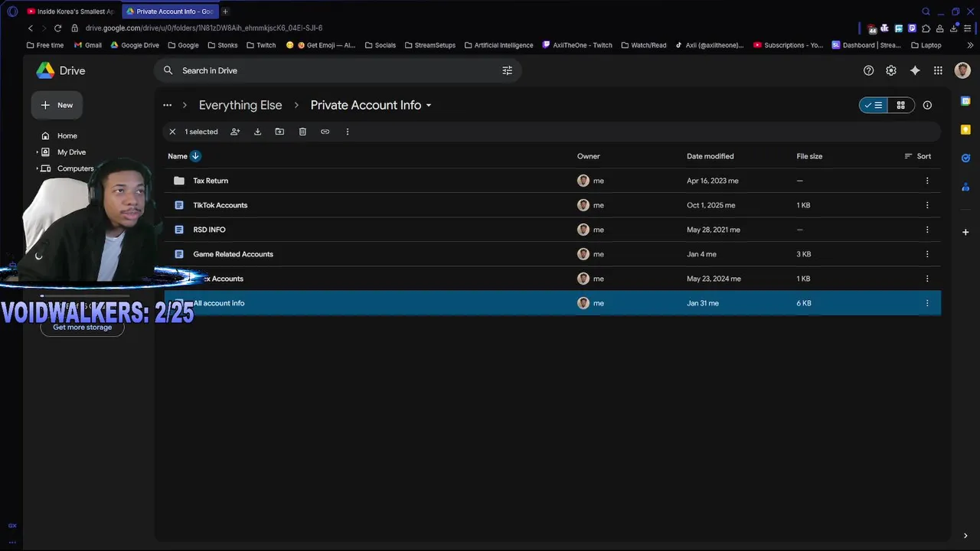Open more actions for May 23, 2024 row
The height and width of the screenshot is (551, 980).
click(927, 279)
